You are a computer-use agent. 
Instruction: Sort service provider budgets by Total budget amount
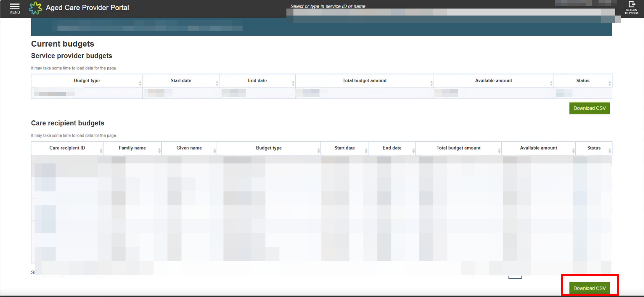click(365, 81)
